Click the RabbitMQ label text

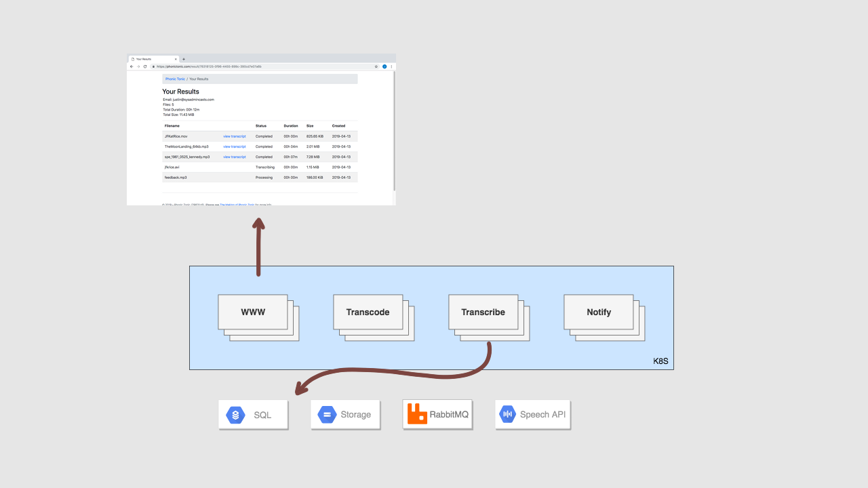449,413
